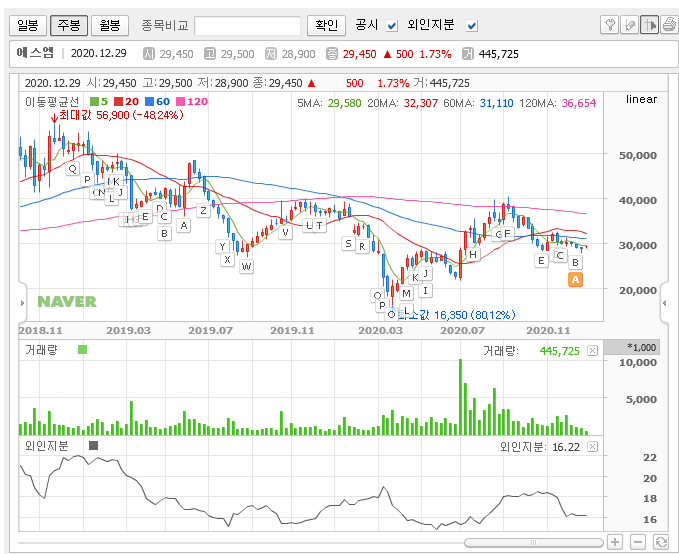Open disclosure marker M

(x=406, y=294)
